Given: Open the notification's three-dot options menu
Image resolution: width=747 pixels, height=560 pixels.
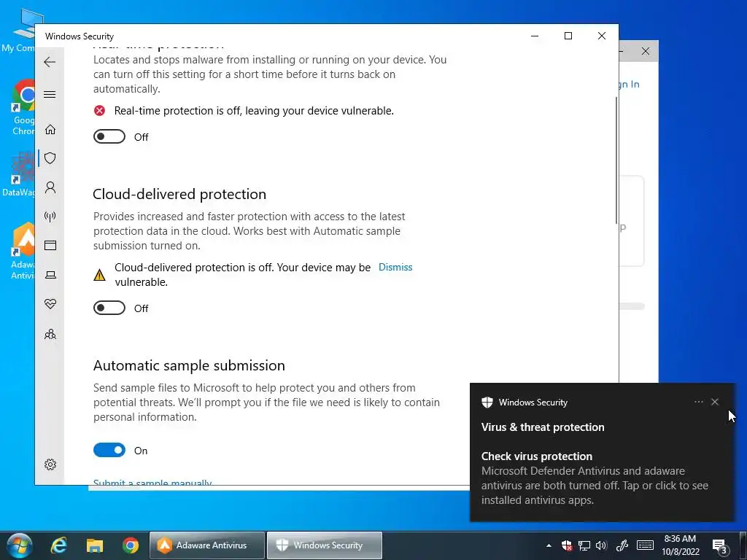Looking at the screenshot, I should click(698, 402).
